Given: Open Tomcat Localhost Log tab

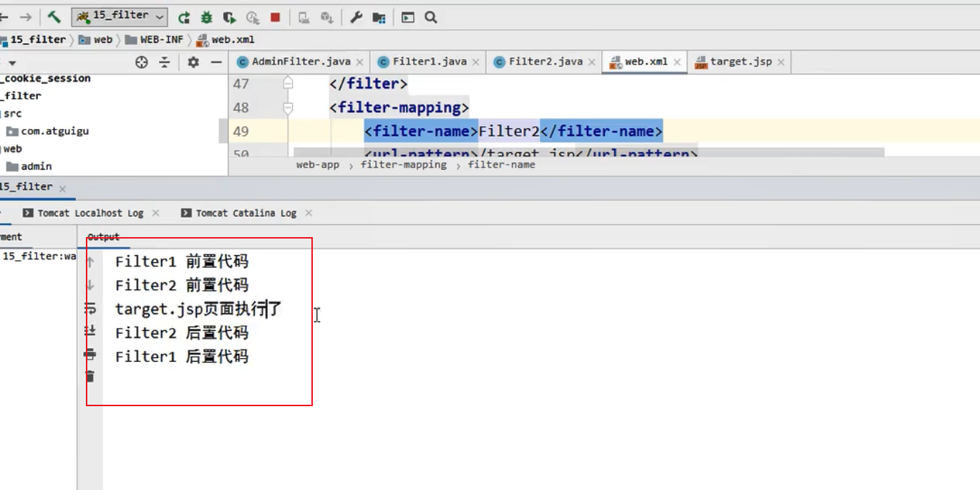Looking at the screenshot, I should [x=90, y=213].
